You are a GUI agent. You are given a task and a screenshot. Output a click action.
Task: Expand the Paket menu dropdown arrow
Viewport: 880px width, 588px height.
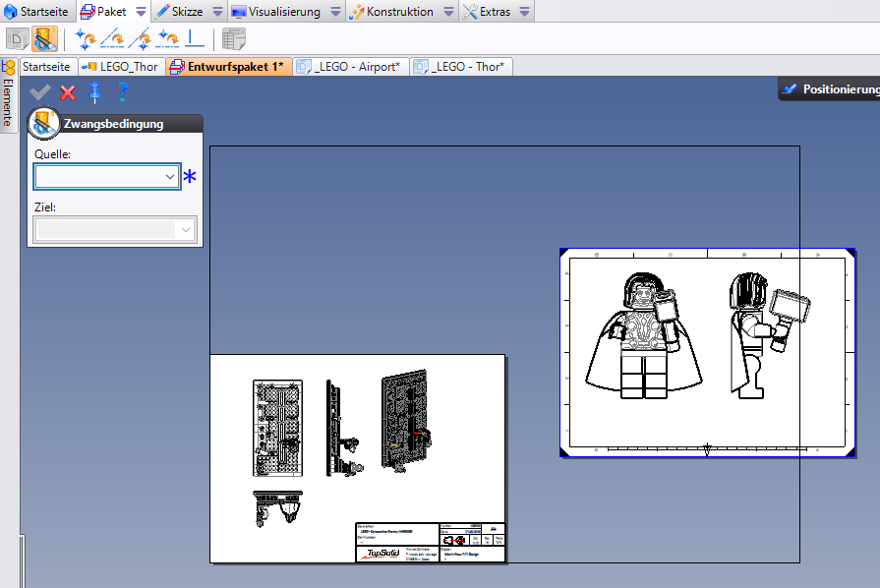click(x=141, y=12)
